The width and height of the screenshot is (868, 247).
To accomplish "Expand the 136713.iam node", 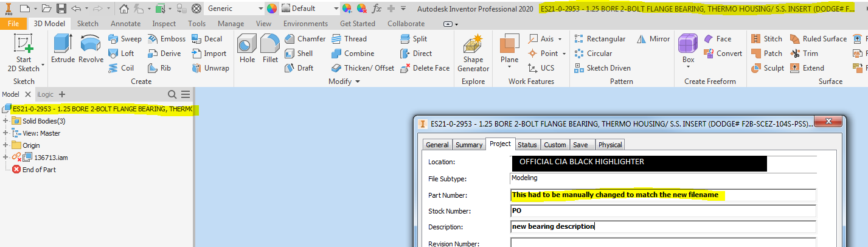I will pyautogui.click(x=5, y=158).
